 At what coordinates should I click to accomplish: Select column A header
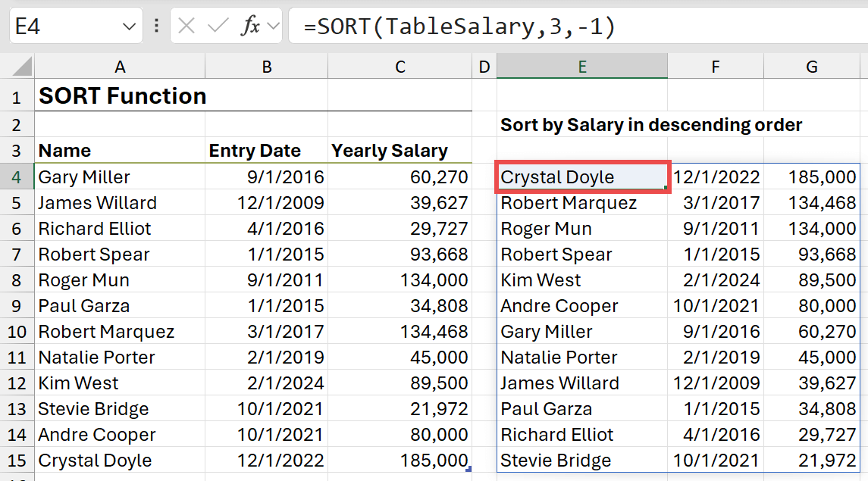click(x=120, y=67)
